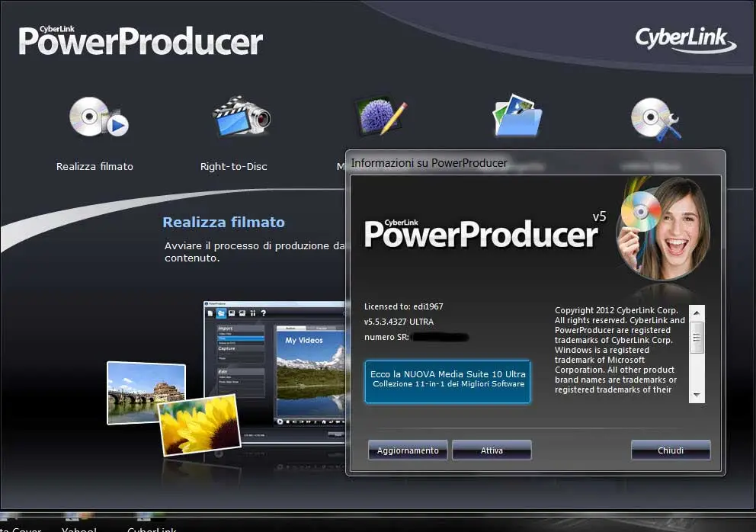This screenshot has height=532, width=756.
Task: Click the numero SR label
Action: (x=386, y=337)
